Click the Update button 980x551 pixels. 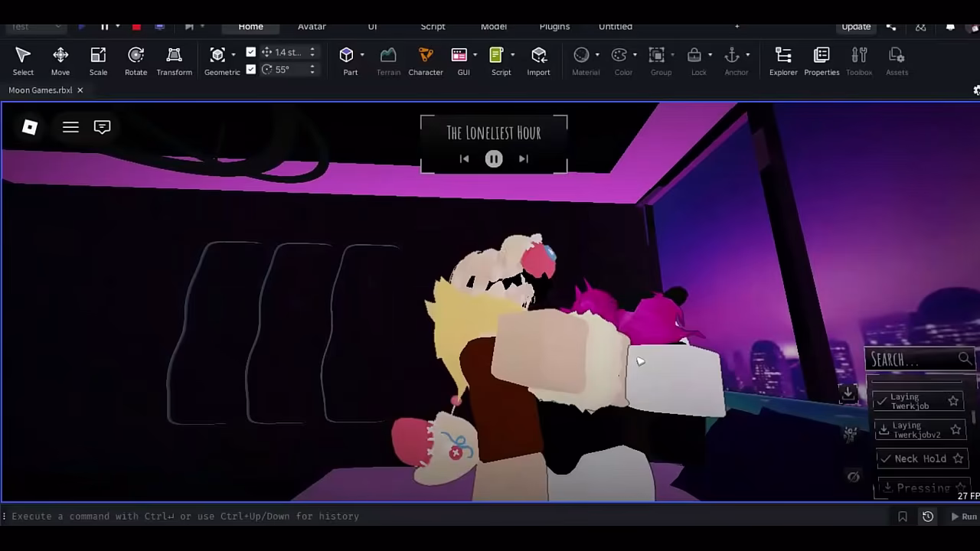pos(855,26)
